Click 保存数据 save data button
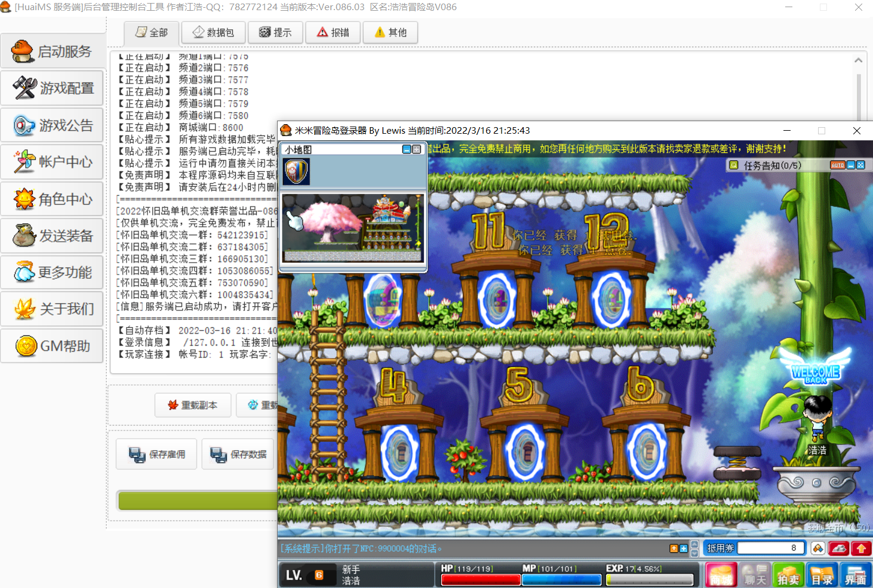 (x=238, y=454)
